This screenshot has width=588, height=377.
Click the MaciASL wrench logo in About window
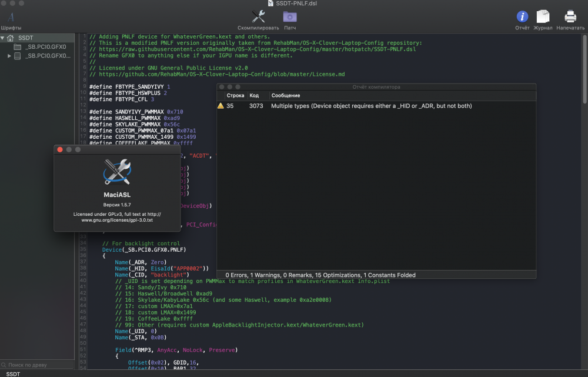click(117, 172)
